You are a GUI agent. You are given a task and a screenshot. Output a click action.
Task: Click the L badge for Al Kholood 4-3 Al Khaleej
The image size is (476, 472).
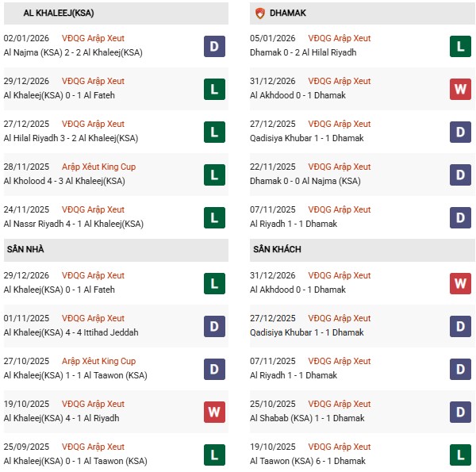click(214, 175)
